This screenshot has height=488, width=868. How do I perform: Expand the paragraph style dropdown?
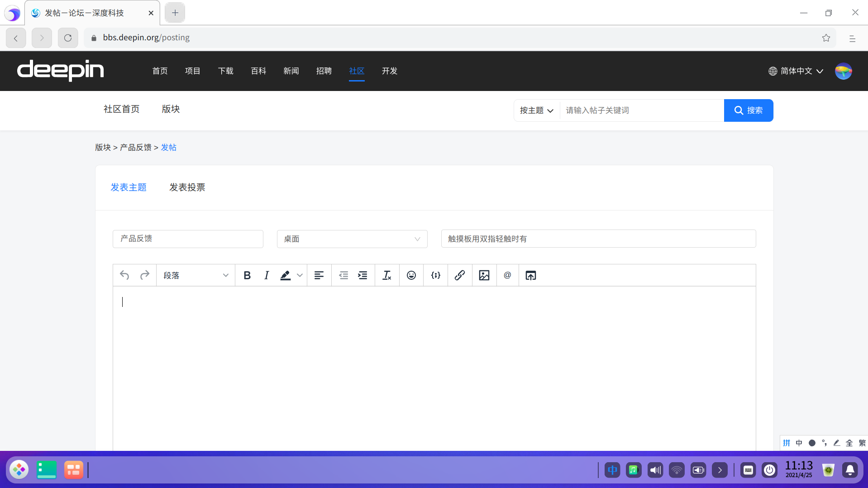196,275
